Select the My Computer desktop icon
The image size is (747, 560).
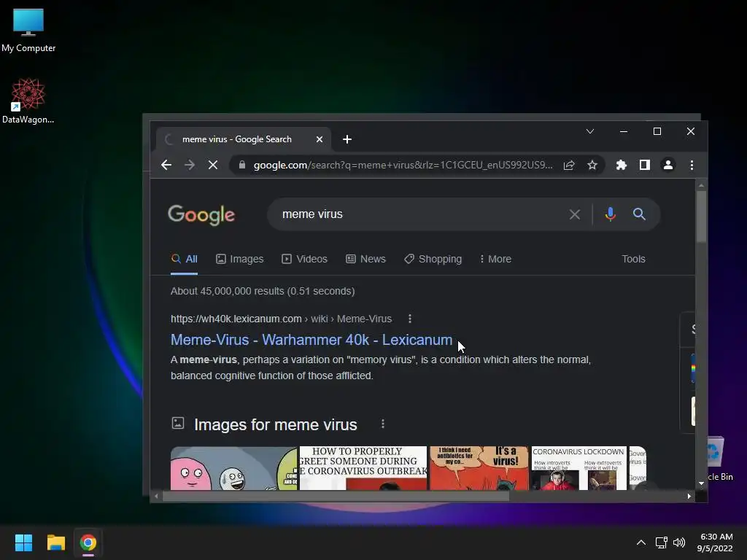pos(28,30)
